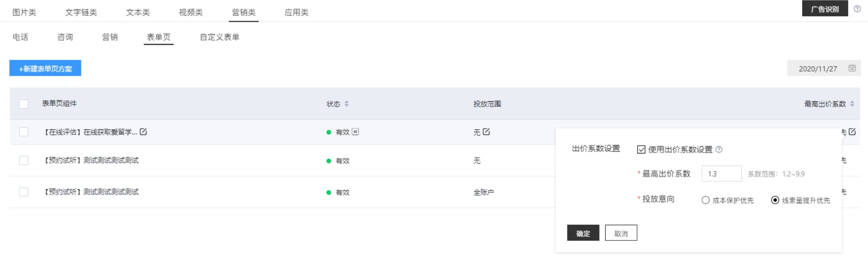Sort by 状态 column arrows

coord(347,104)
